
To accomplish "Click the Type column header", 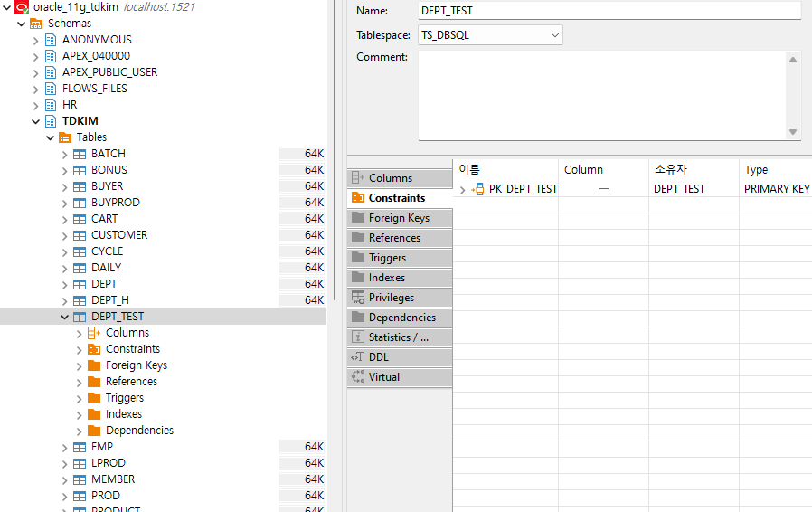I will pyautogui.click(x=776, y=169).
